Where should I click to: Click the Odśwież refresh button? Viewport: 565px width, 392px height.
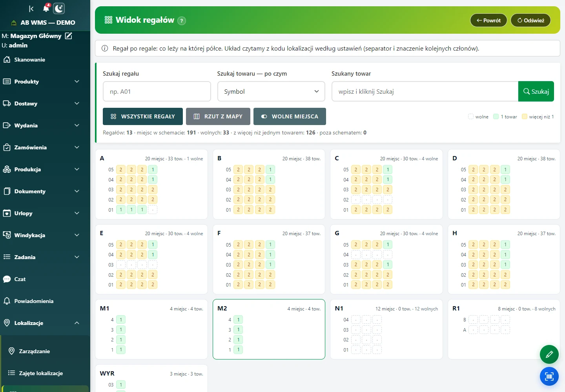[530, 20]
